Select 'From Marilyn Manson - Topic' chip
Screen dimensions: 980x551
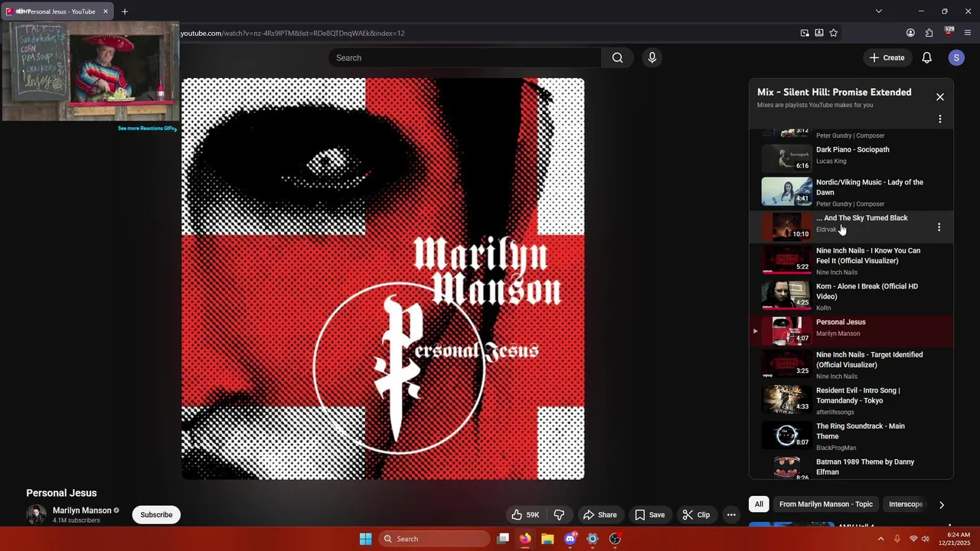click(x=826, y=504)
